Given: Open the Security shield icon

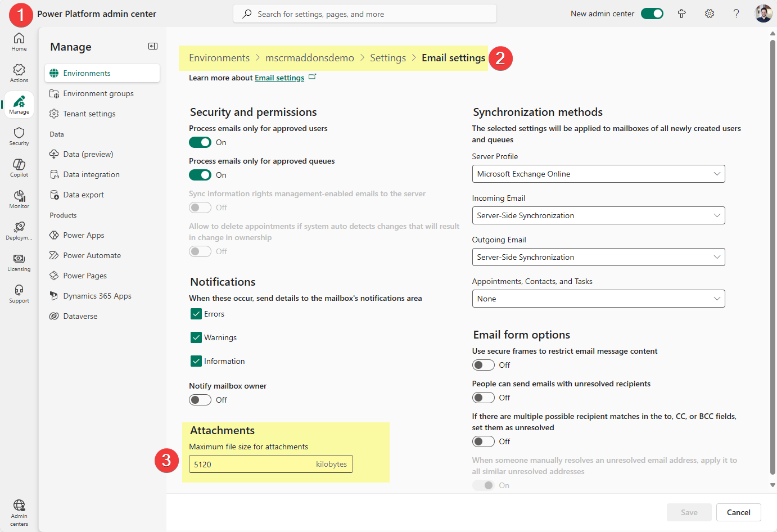Looking at the screenshot, I should [x=19, y=136].
